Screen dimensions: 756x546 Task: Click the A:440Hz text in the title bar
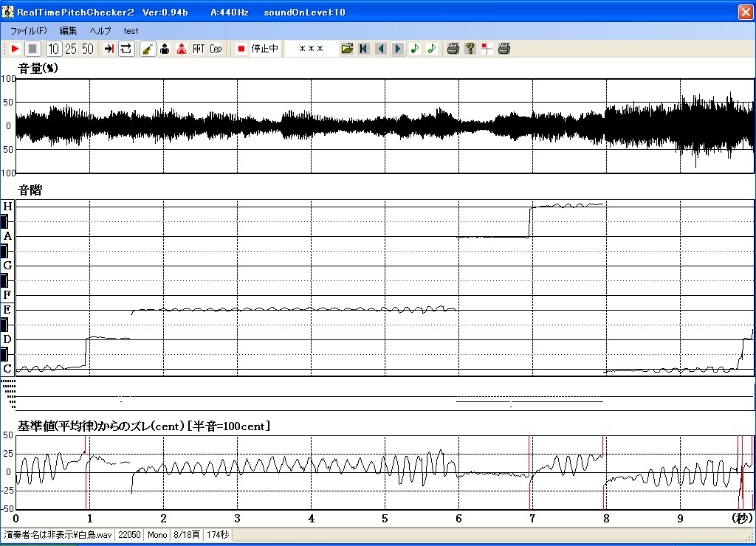tap(230, 13)
